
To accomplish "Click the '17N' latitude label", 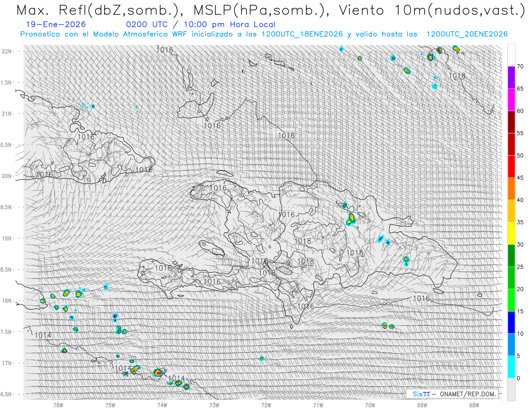I will pos(6,363).
